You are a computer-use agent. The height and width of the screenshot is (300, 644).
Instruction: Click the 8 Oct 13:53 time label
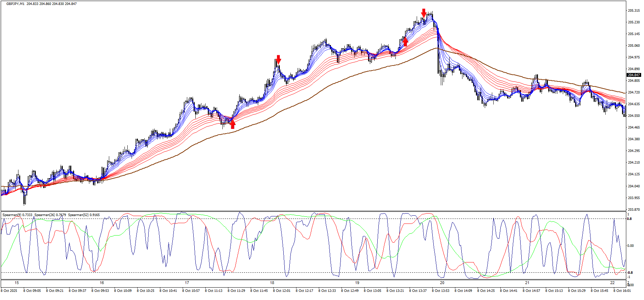point(440,291)
